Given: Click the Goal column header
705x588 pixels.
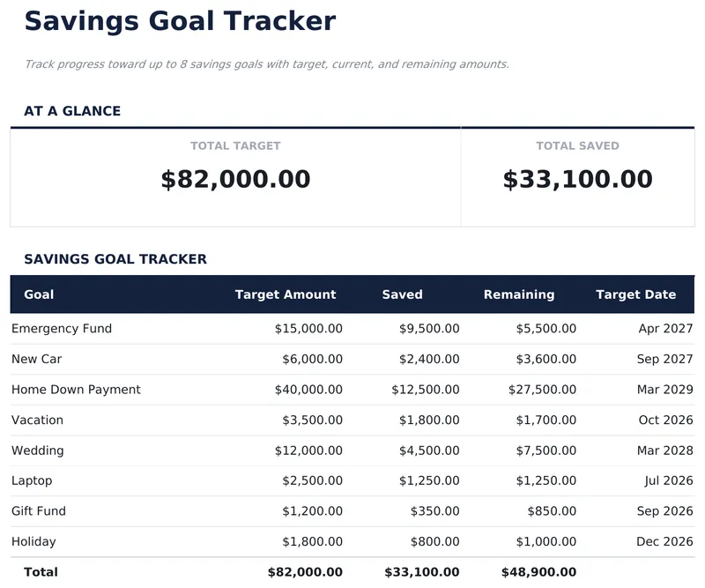Looking at the screenshot, I should pyautogui.click(x=39, y=294).
